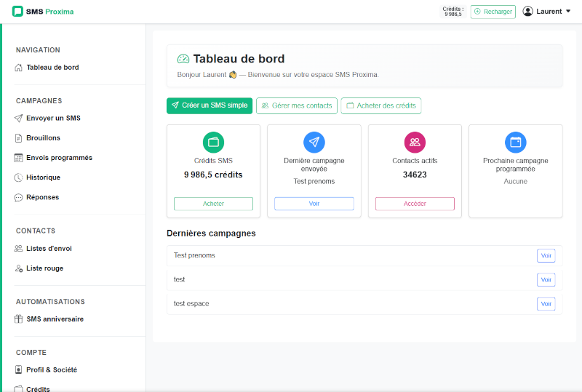Click the plus icon in Recharger button
Viewport: 582px width, 392px height.
coord(477,12)
